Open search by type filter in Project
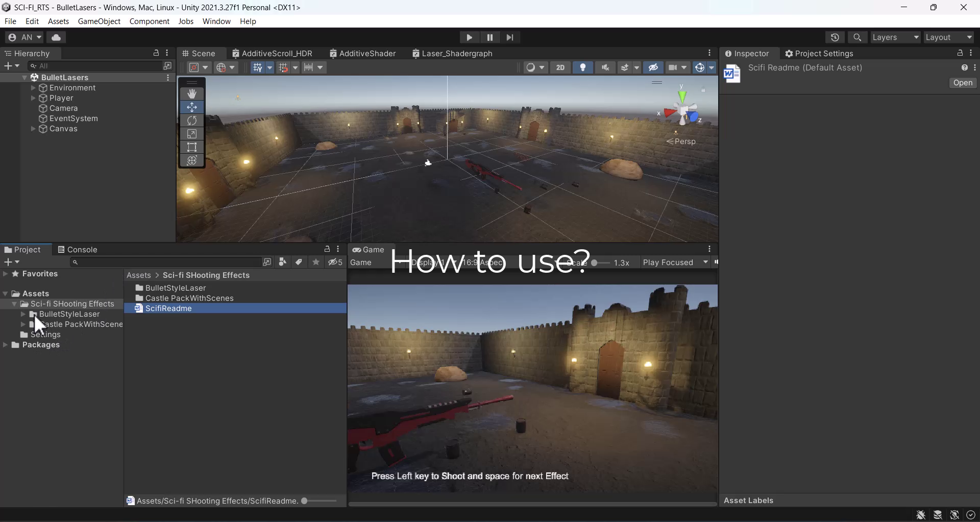 pos(283,262)
